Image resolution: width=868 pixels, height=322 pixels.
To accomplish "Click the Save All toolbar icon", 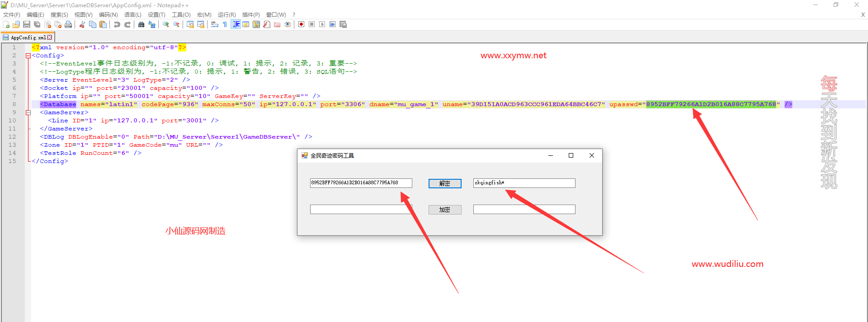I will coord(37,24).
